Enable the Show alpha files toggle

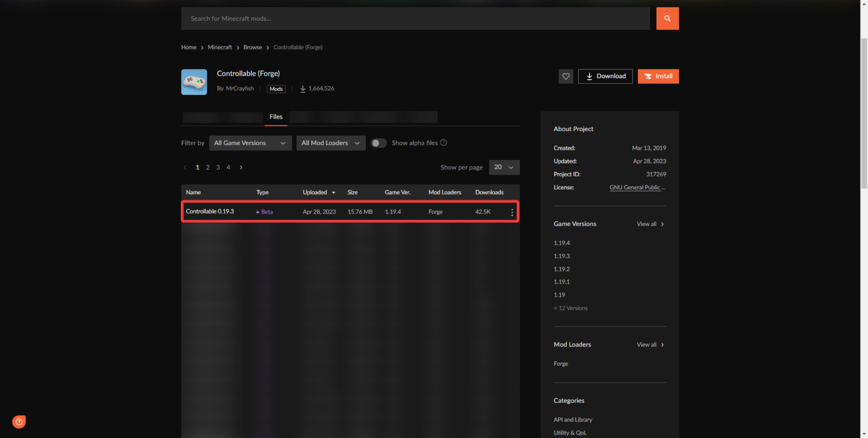point(379,143)
